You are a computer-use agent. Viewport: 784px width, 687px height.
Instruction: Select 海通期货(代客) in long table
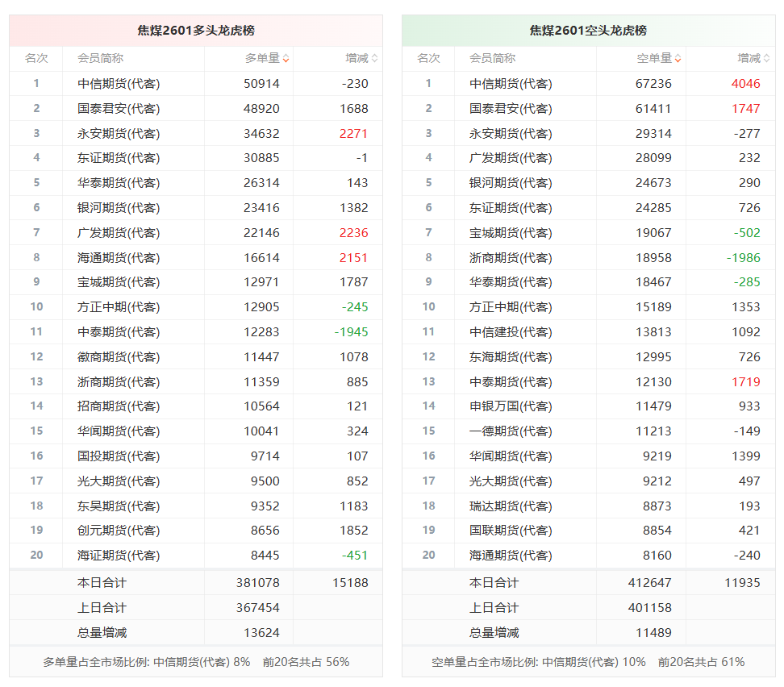coord(119,258)
